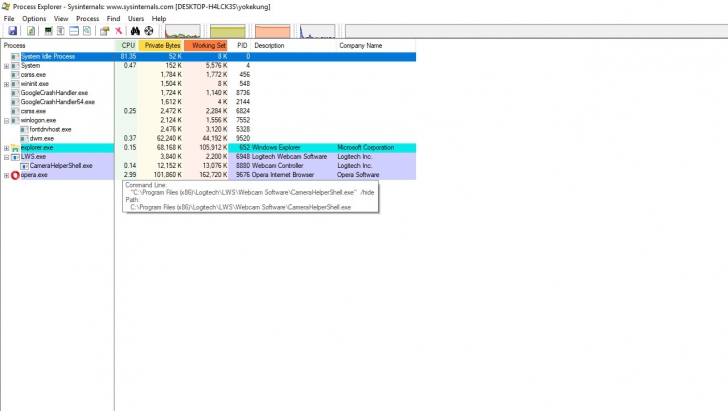Click the red X Kill Process icon
This screenshot has width=728, height=411.
click(x=118, y=31)
